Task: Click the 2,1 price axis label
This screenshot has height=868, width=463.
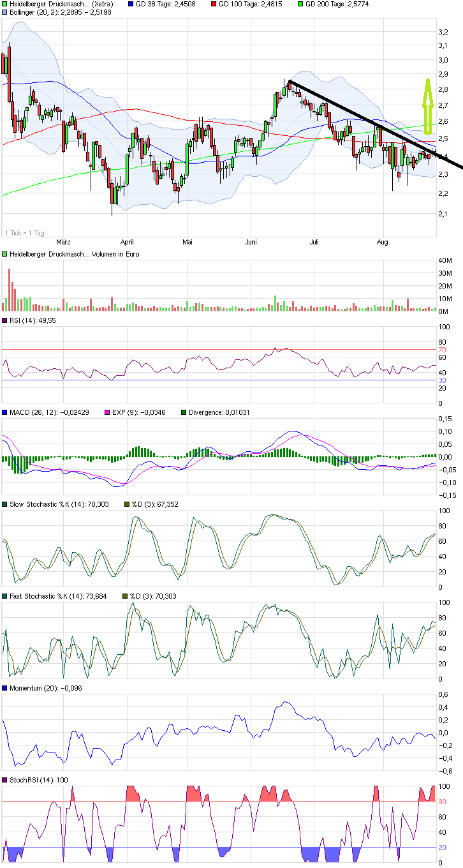Action: pyautogui.click(x=442, y=214)
